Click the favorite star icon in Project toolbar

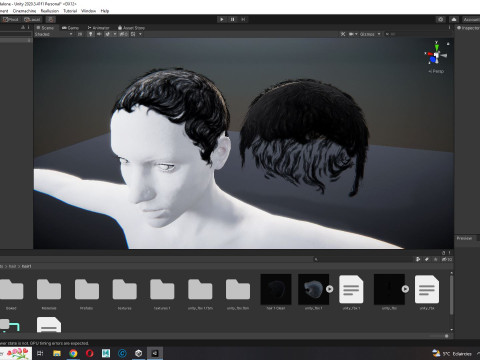[435, 259]
